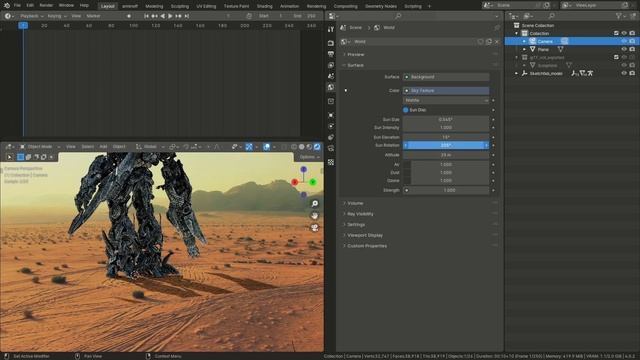Open the timeline Keying popover
Screen dimensions: 640x360
point(57,16)
